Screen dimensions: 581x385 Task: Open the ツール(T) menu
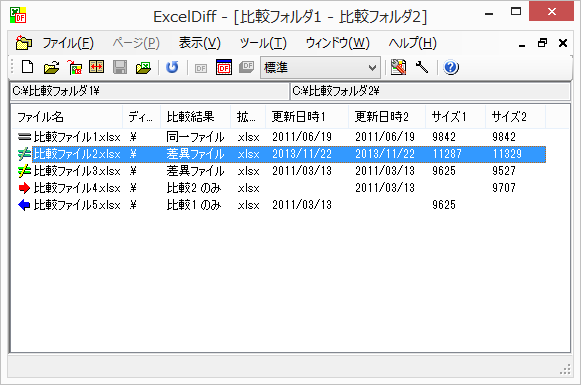click(263, 43)
